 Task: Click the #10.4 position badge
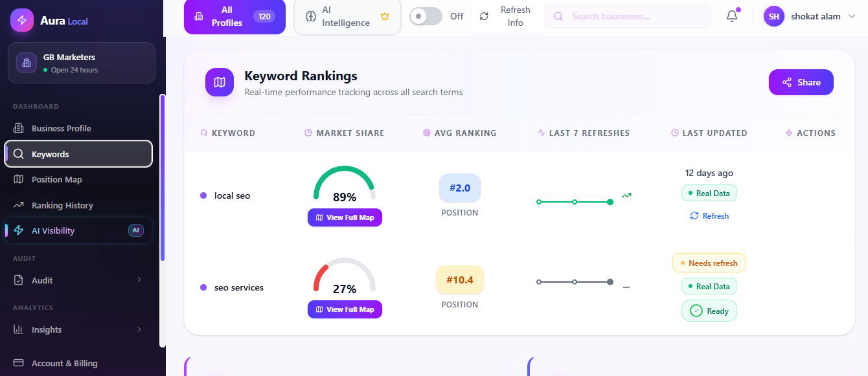click(460, 280)
